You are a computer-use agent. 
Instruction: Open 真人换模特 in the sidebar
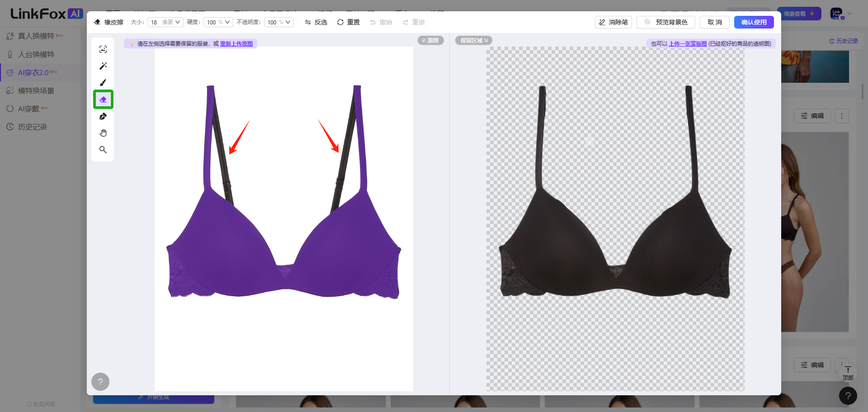(x=36, y=36)
